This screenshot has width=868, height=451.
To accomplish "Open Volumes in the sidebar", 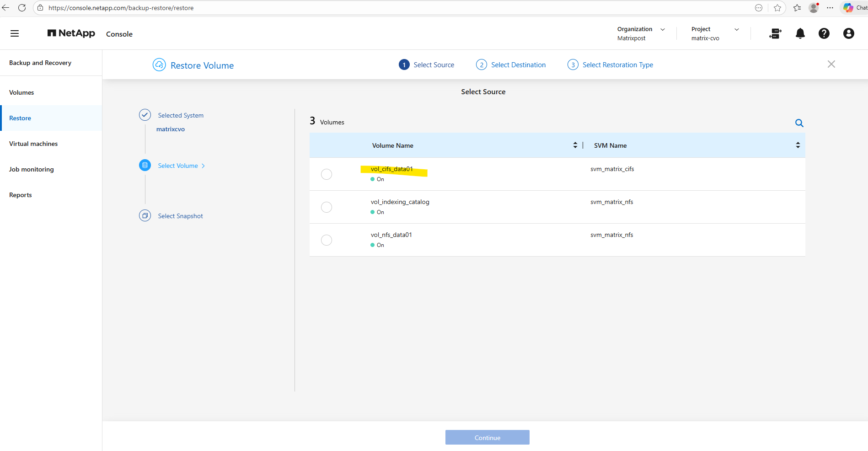I will (x=21, y=92).
